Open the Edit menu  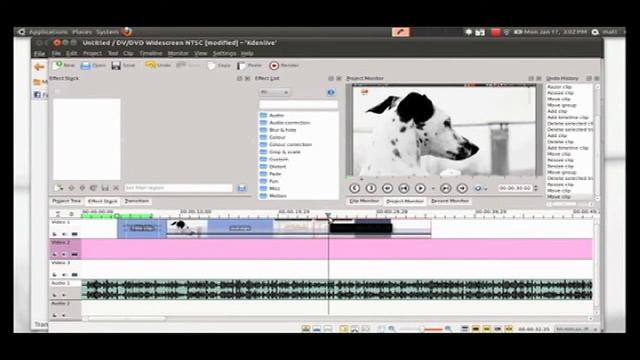pyautogui.click(x=71, y=53)
